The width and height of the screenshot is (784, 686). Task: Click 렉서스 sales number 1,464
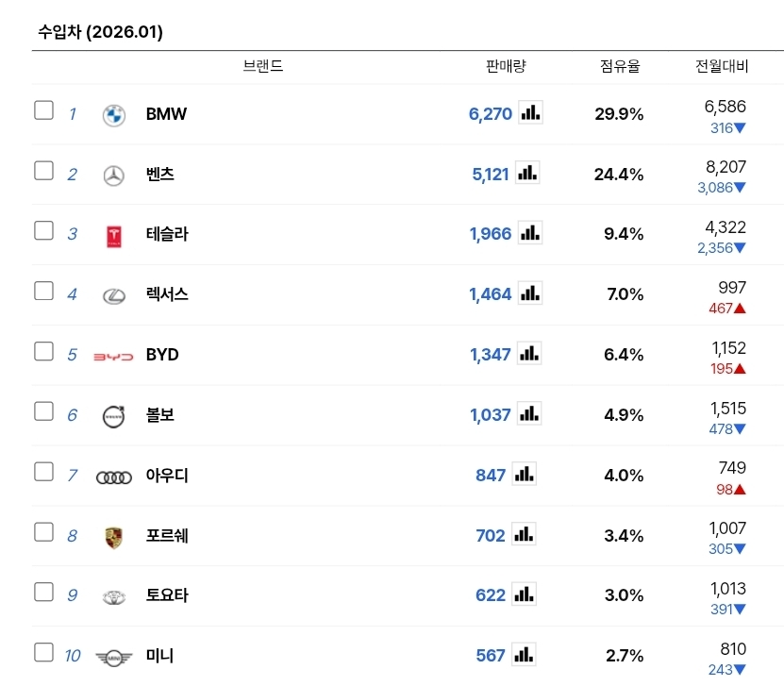[x=490, y=294]
